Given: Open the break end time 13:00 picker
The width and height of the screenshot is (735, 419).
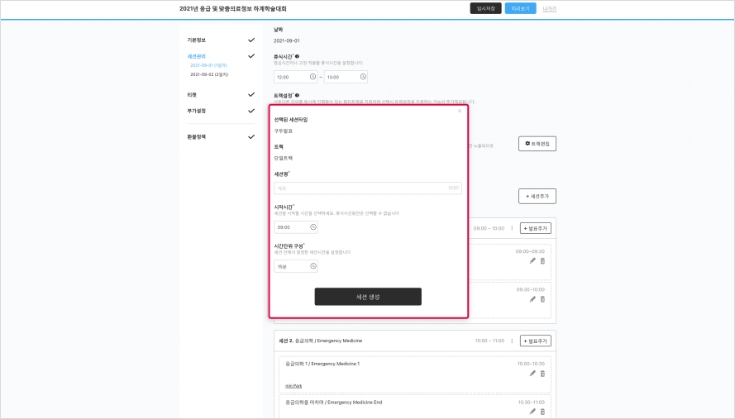Looking at the screenshot, I should pyautogui.click(x=346, y=77).
